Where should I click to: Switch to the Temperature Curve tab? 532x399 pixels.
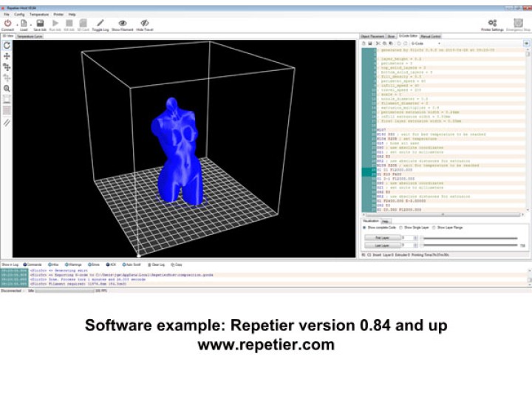30,36
